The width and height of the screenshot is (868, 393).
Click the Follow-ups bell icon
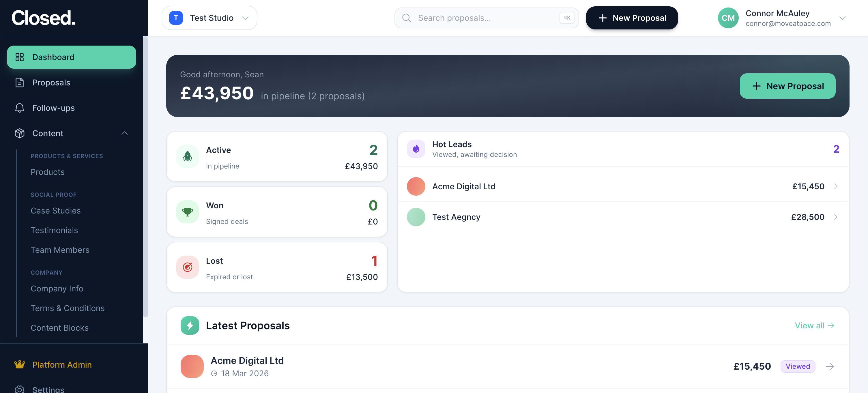click(20, 108)
